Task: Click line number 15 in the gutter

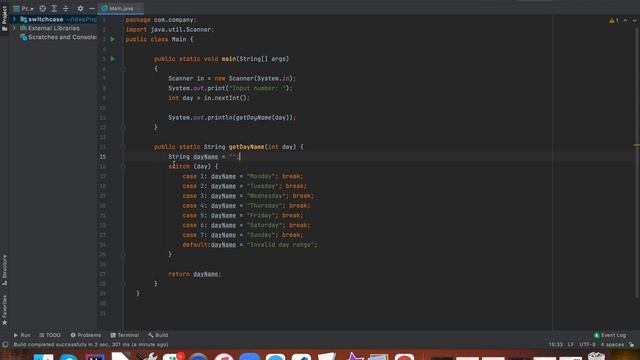Action: click(103, 157)
